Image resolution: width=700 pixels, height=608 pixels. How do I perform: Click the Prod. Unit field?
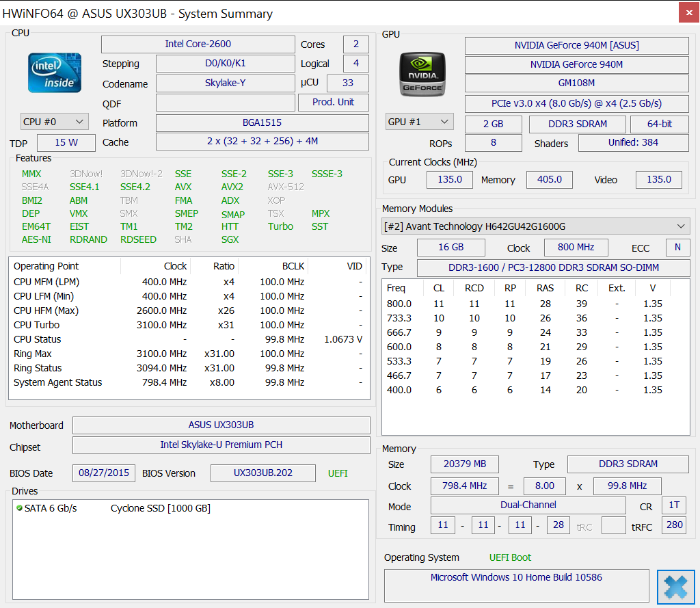click(x=333, y=103)
